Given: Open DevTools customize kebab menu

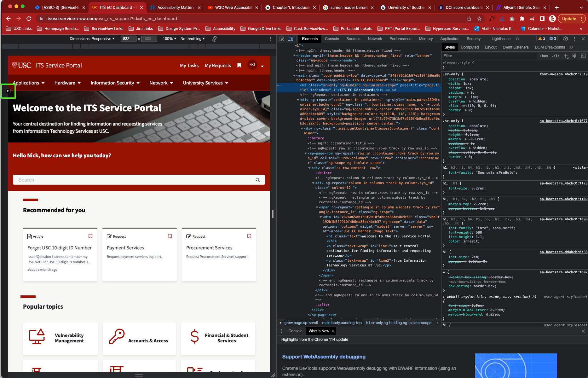Looking at the screenshot, I should point(574,39).
